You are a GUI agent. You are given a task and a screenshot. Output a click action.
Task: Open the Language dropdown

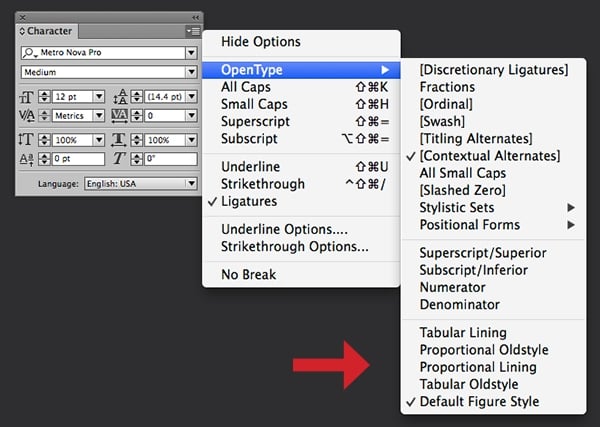191,184
